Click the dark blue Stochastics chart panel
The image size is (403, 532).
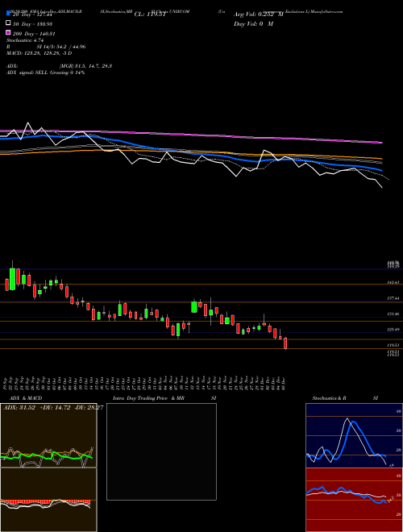click(354, 435)
